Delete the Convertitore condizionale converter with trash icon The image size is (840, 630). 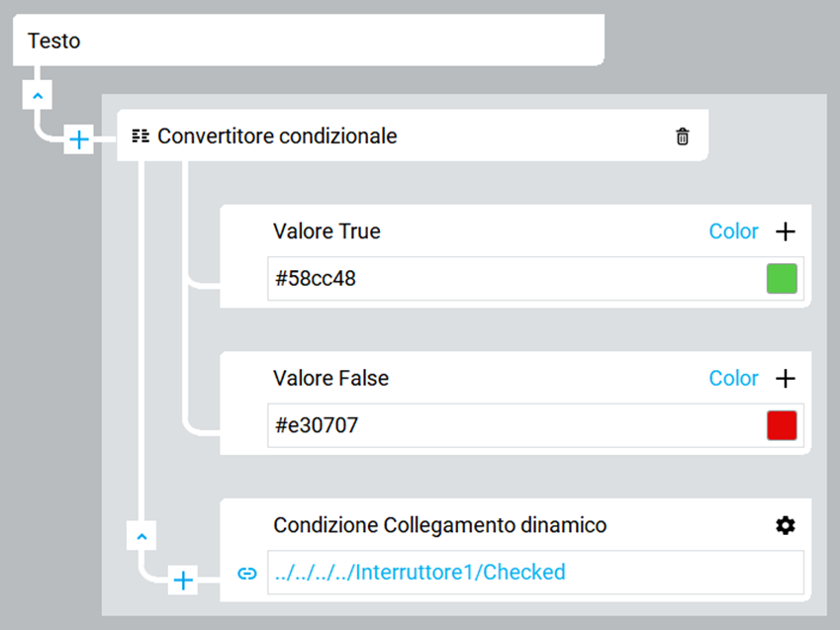[x=682, y=136]
